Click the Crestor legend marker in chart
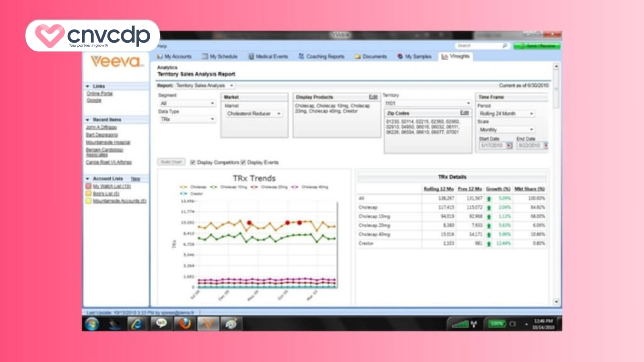This screenshot has height=362, width=644. click(x=184, y=194)
